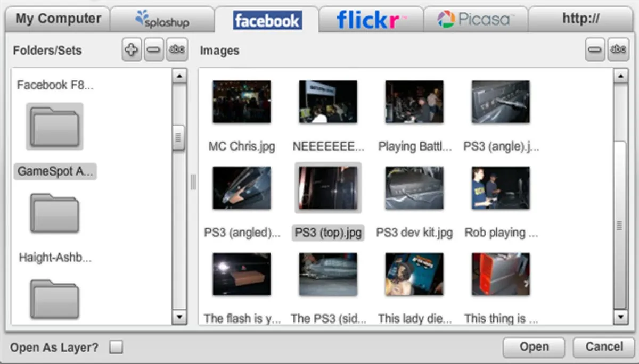The image size is (639, 364).
Task: Click the Open button
Action: tap(534, 347)
